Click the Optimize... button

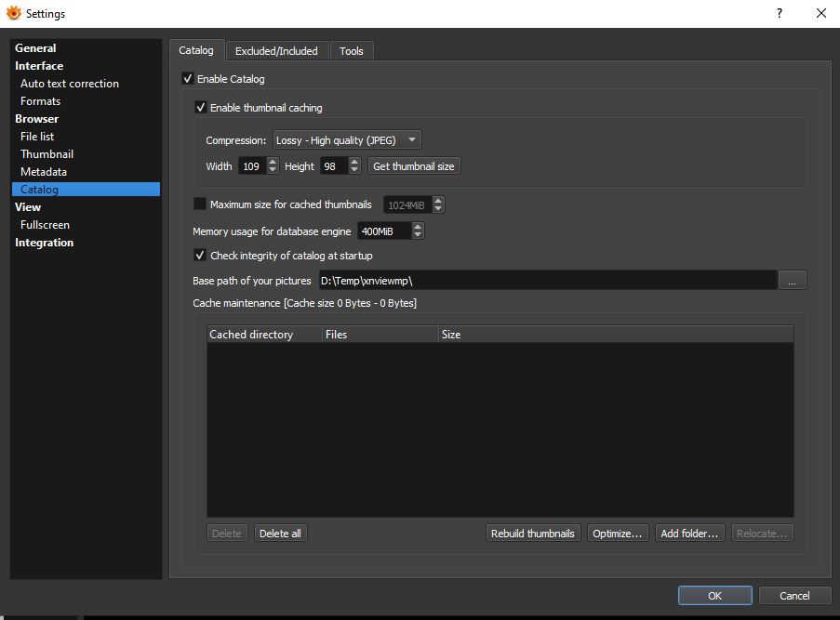pyautogui.click(x=618, y=534)
